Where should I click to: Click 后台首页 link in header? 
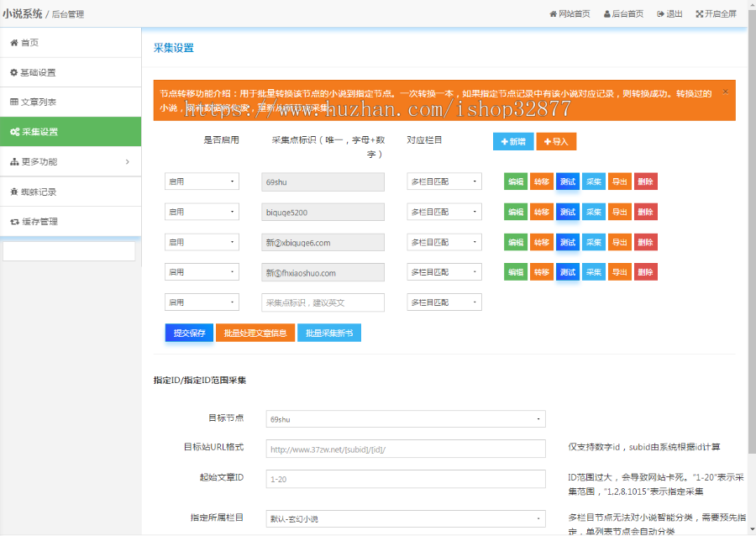click(623, 14)
